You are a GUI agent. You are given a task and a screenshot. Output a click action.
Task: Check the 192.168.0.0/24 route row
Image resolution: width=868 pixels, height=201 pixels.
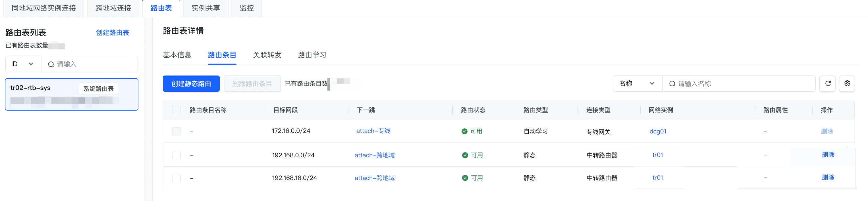pos(176,155)
